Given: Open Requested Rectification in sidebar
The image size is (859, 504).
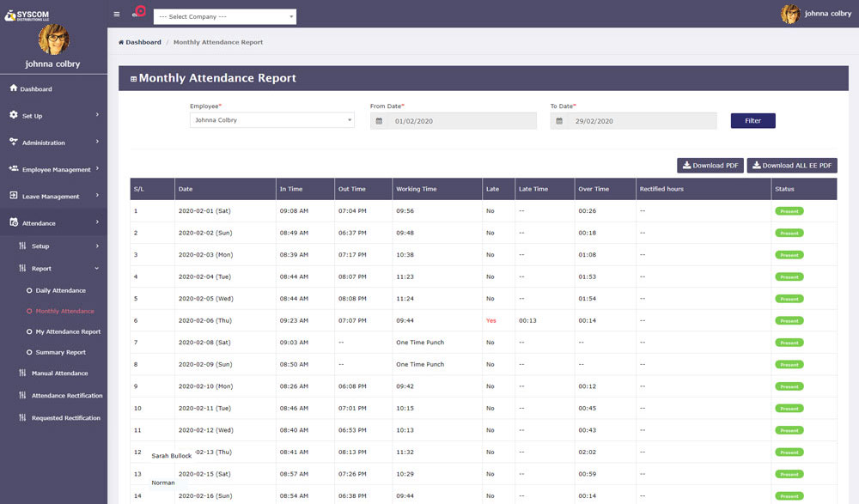Looking at the screenshot, I should point(65,418).
